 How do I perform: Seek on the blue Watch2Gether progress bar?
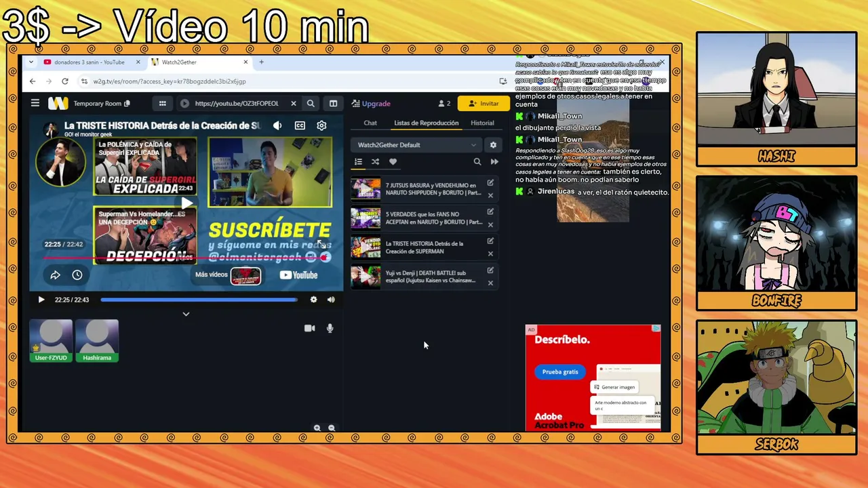199,300
